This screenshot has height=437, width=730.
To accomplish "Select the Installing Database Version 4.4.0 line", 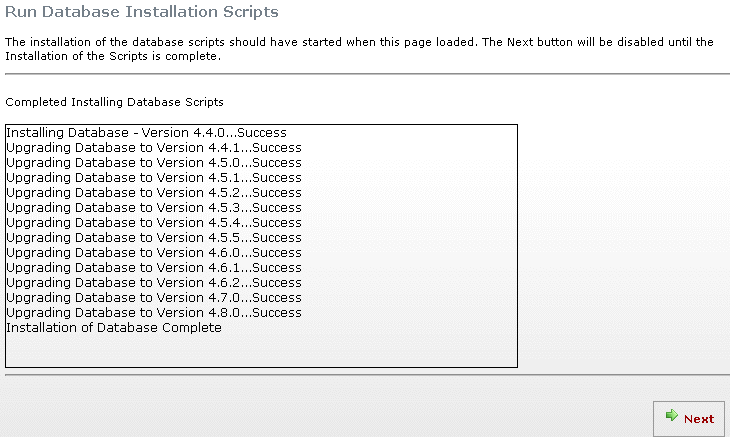I will coord(146,133).
